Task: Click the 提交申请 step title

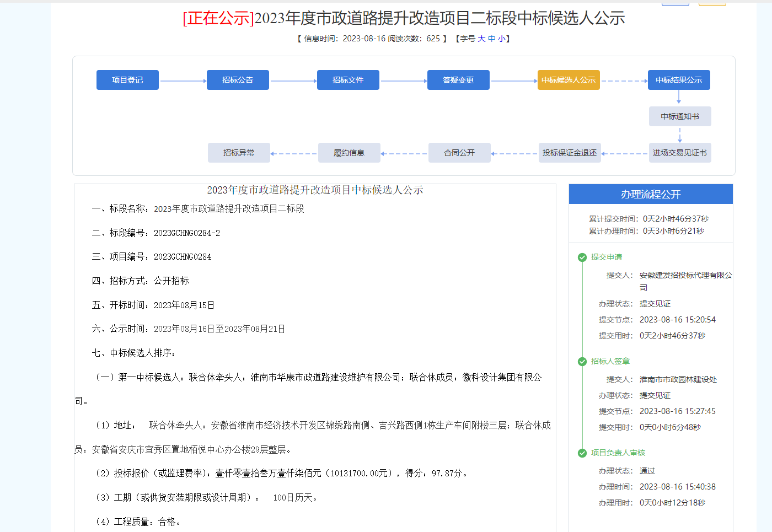Action: point(607,257)
